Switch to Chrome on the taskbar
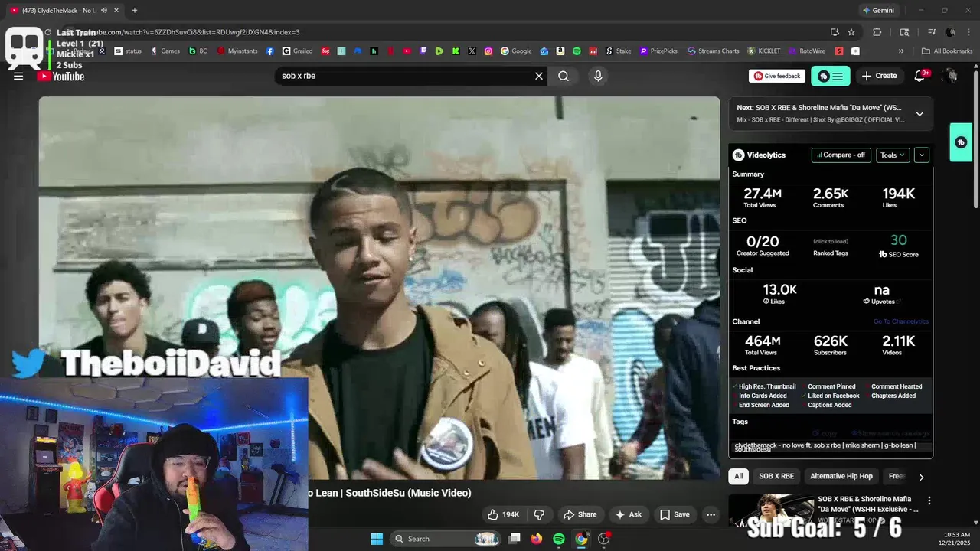This screenshot has height=551, width=980. (581, 539)
